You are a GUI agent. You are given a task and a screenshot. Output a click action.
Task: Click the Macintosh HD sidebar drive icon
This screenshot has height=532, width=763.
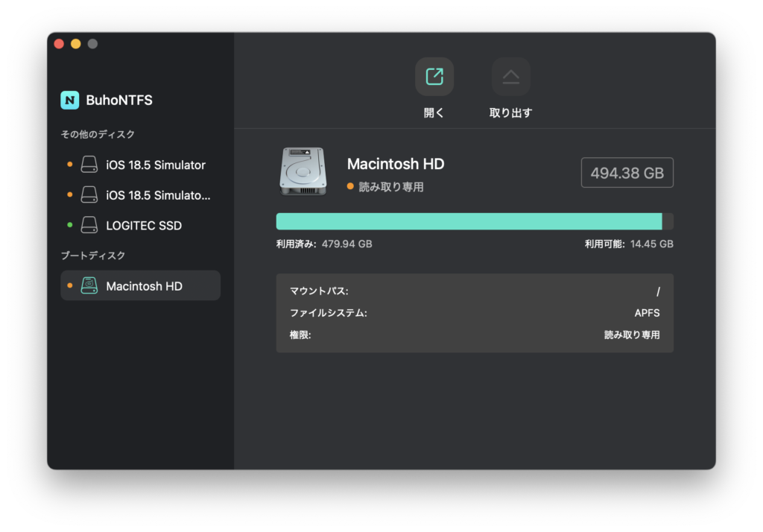[x=89, y=285]
